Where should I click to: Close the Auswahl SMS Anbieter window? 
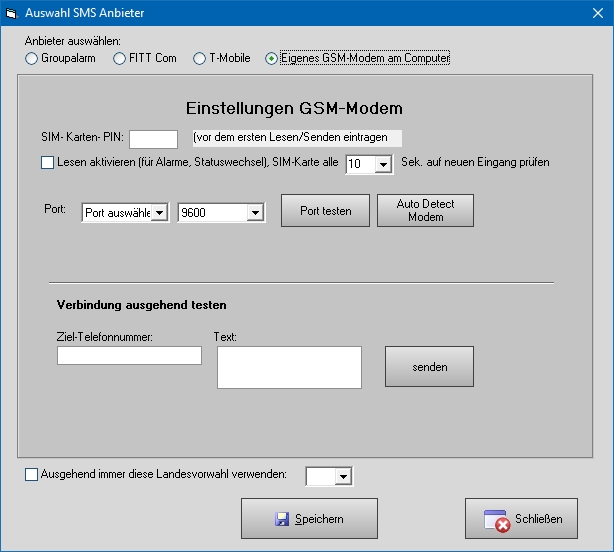[598, 13]
